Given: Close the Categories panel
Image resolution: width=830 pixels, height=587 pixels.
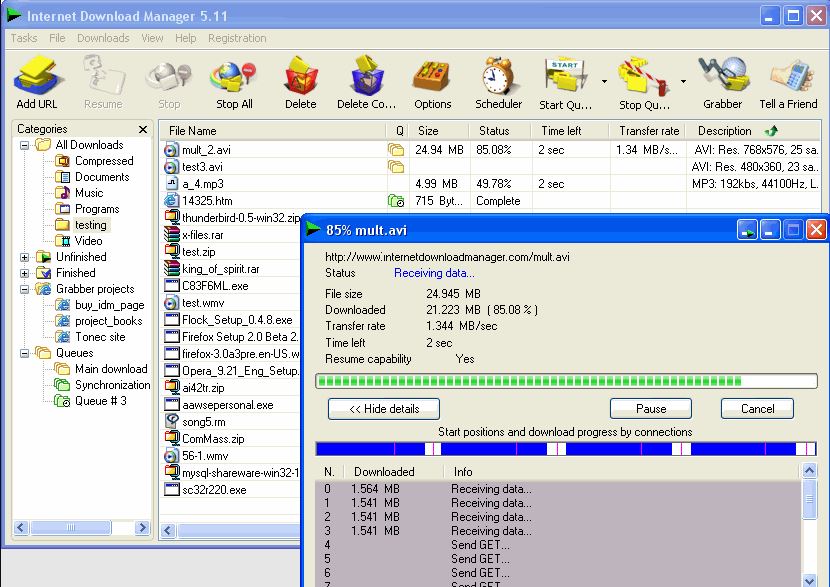Looking at the screenshot, I should [142, 129].
